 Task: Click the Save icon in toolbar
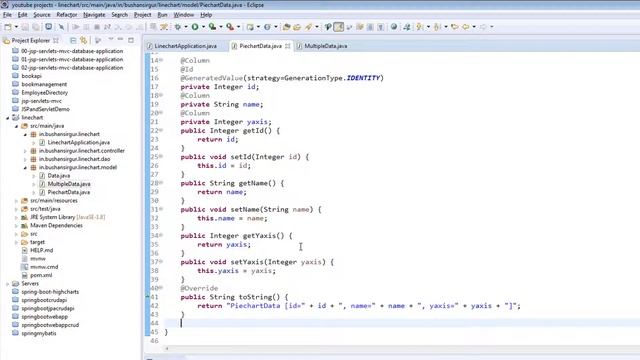point(25,27)
